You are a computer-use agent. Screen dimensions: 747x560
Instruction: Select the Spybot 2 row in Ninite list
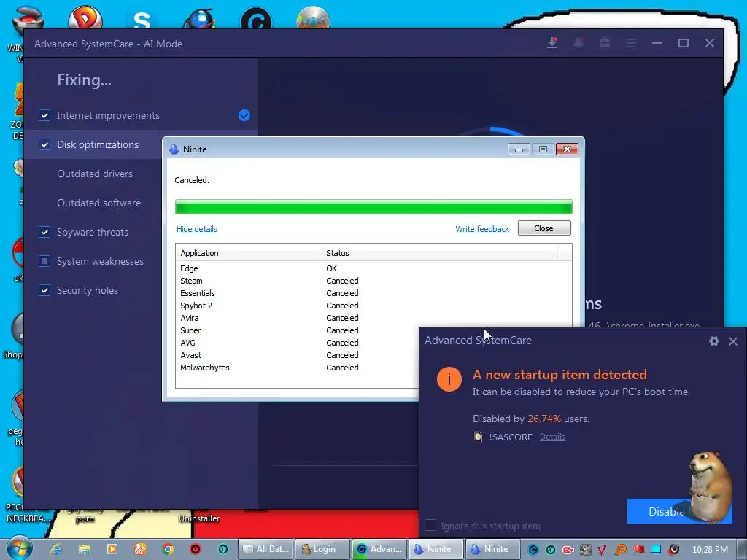coord(373,306)
